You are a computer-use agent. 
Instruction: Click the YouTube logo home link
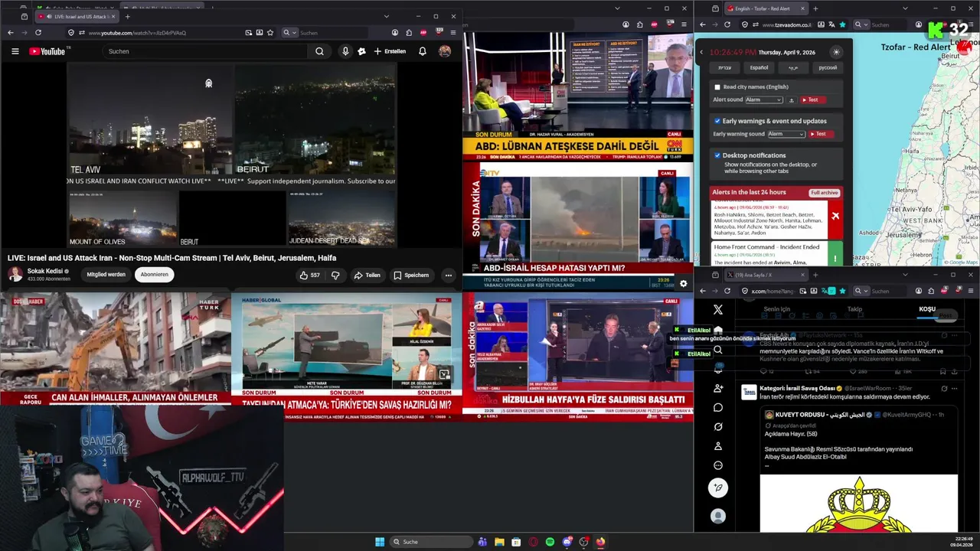pyautogui.click(x=47, y=51)
